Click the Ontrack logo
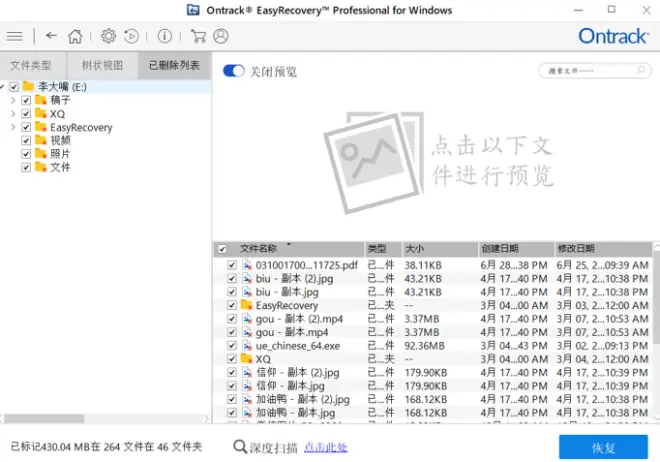The image size is (660, 462). click(x=613, y=36)
